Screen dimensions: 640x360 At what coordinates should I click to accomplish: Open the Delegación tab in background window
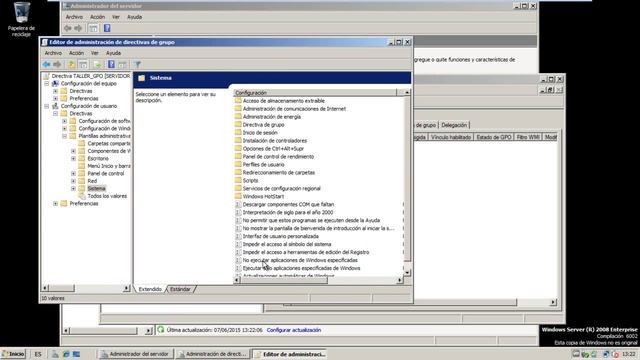(x=454, y=125)
